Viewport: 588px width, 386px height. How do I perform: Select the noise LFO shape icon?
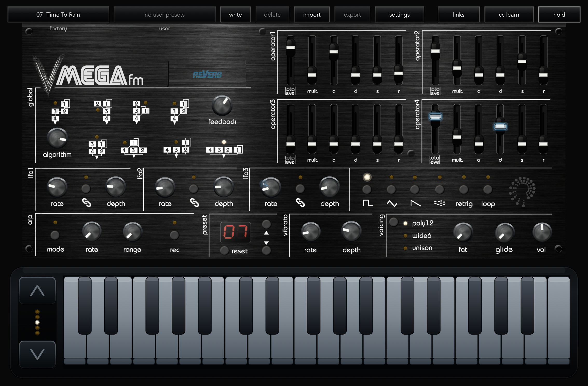coord(440,203)
